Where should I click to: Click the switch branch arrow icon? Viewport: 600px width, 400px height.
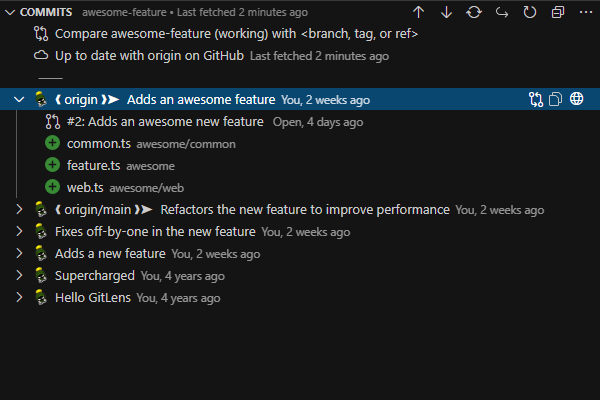coord(502,12)
